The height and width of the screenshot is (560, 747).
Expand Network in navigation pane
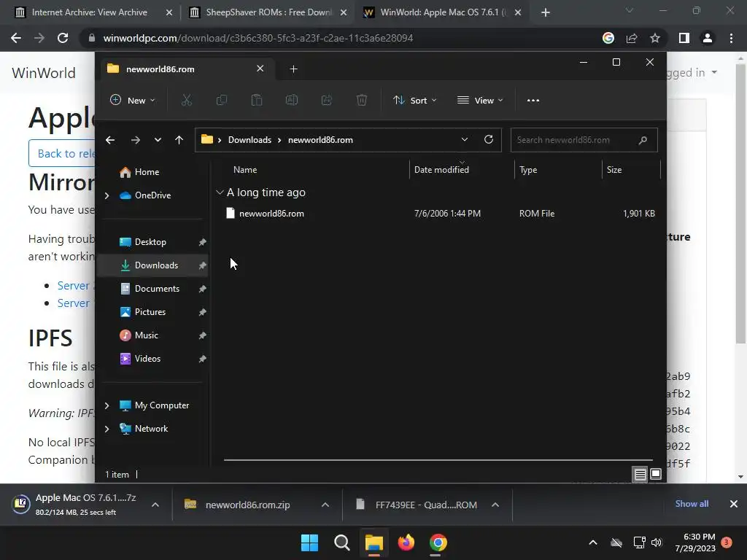click(107, 429)
